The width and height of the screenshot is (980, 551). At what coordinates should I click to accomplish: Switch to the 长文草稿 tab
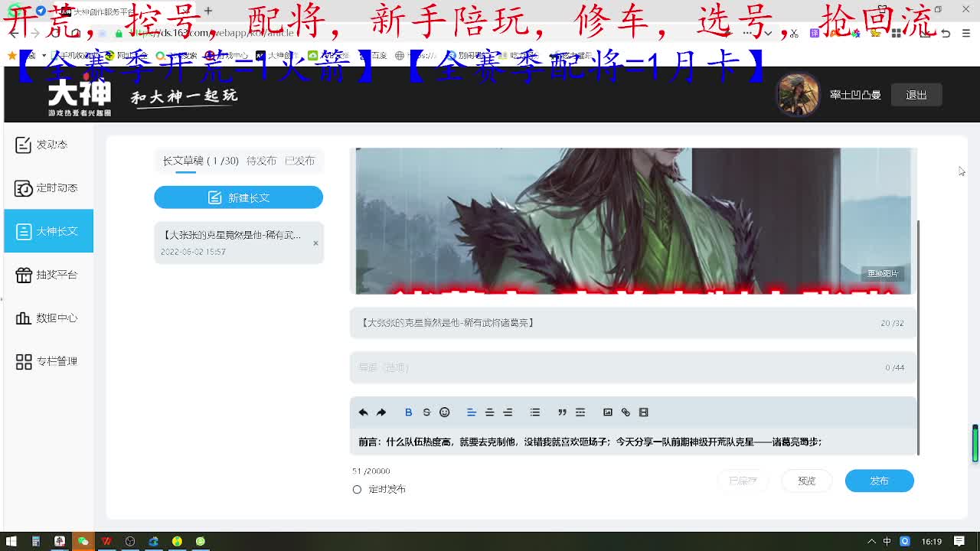[x=201, y=161]
